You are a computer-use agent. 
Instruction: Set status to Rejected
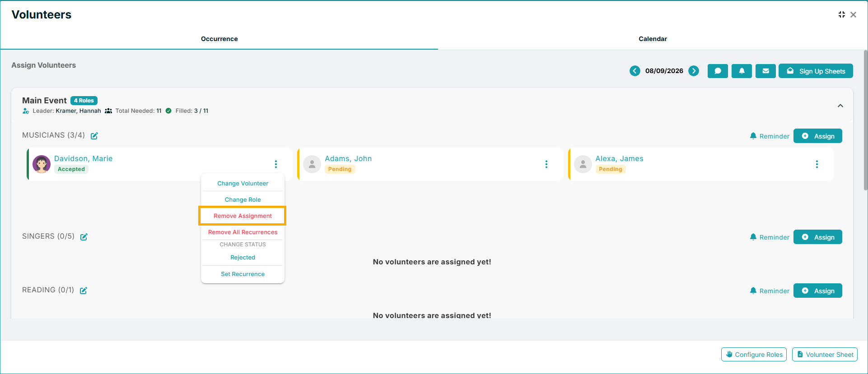[x=243, y=257]
